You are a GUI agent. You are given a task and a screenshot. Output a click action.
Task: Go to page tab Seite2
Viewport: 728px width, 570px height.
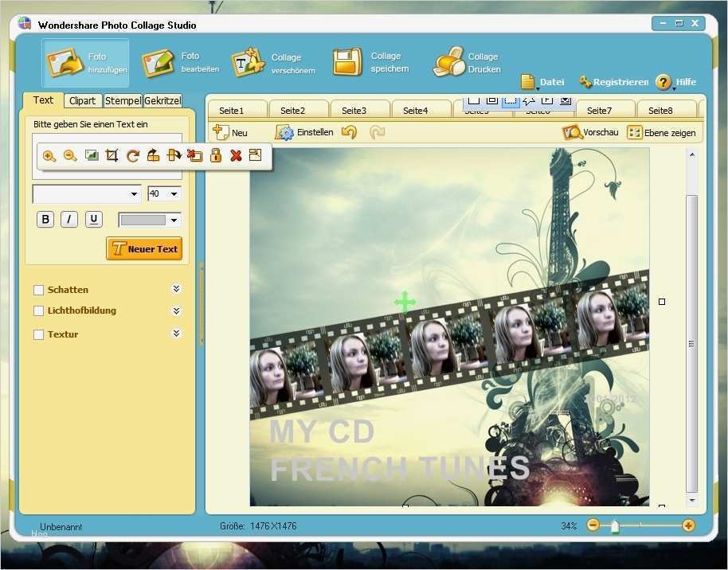click(x=299, y=110)
